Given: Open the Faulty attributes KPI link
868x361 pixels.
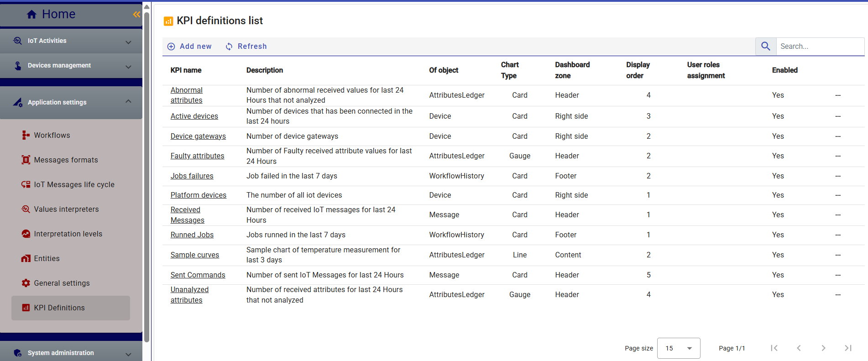Looking at the screenshot, I should [197, 156].
